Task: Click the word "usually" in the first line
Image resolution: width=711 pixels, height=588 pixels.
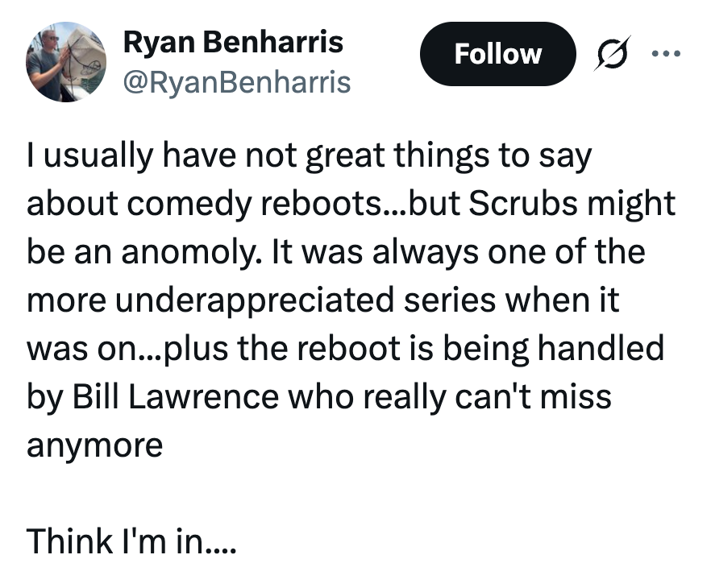Action: point(90,156)
